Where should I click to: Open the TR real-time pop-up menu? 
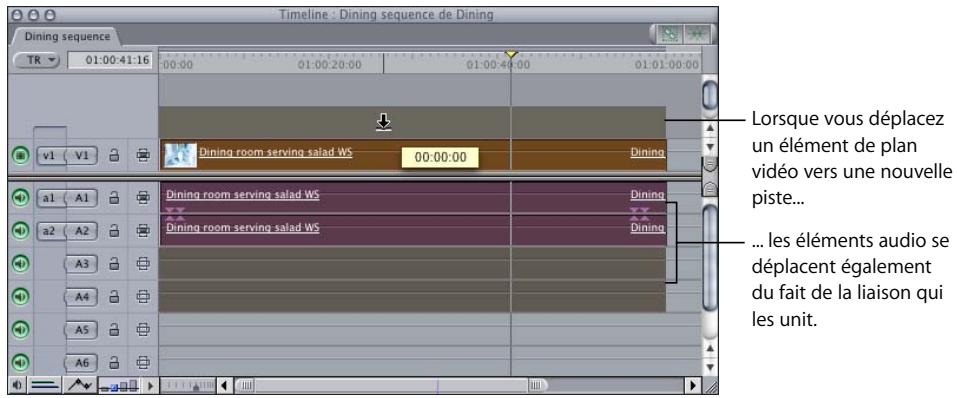coord(36,60)
